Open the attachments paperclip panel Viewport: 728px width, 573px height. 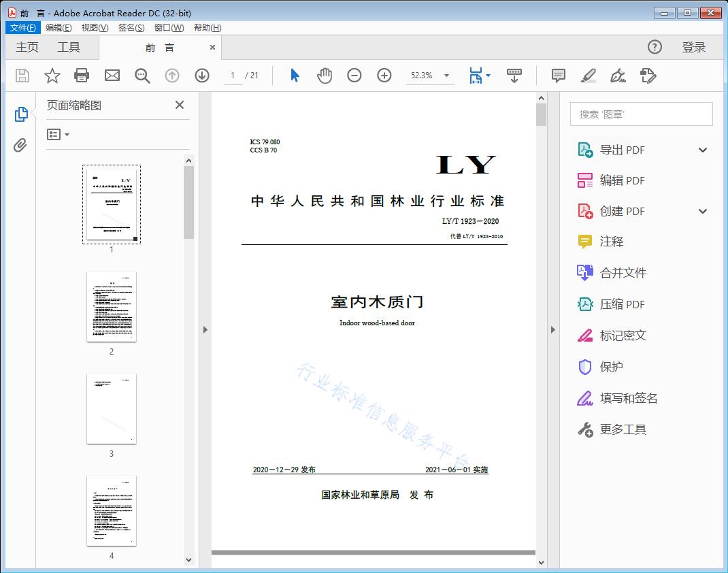[x=20, y=145]
